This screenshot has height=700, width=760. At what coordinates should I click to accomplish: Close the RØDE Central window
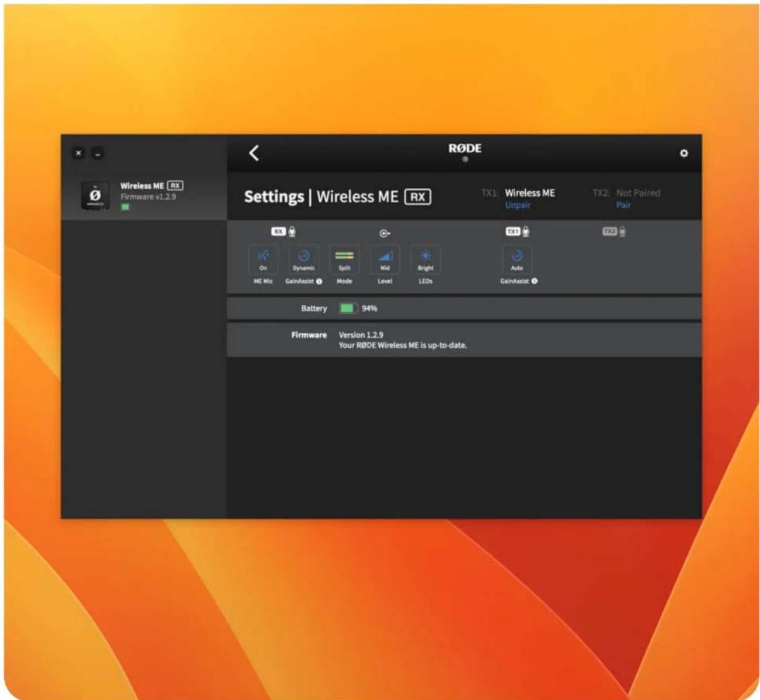[79, 153]
